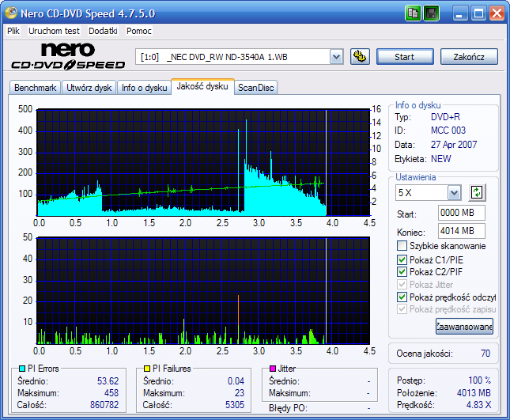Click the PI Failures lower graph
The height and width of the screenshot is (420, 510).
point(203,290)
